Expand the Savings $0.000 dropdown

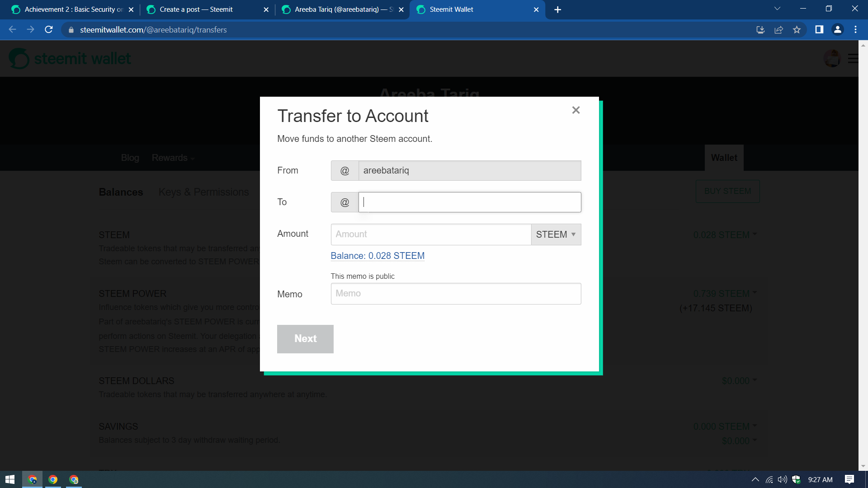click(x=739, y=441)
